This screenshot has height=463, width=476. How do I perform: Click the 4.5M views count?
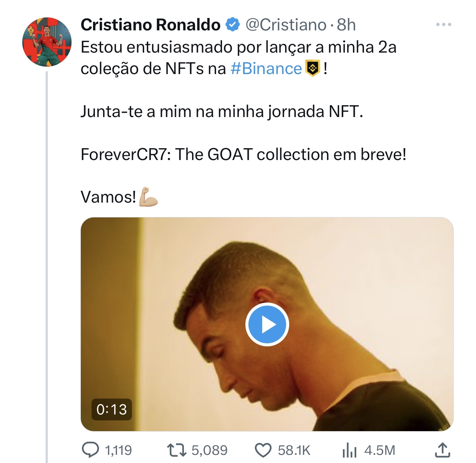click(380, 450)
